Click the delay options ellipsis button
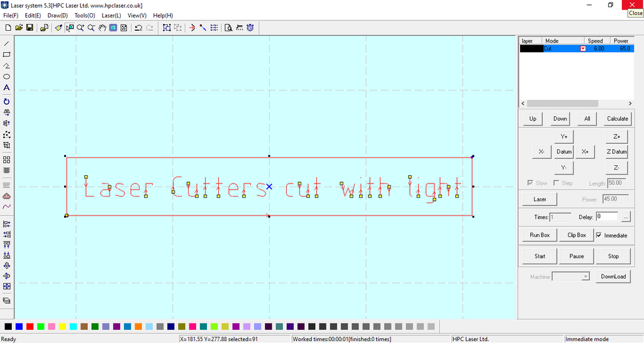The width and height of the screenshot is (644, 343). (626, 217)
